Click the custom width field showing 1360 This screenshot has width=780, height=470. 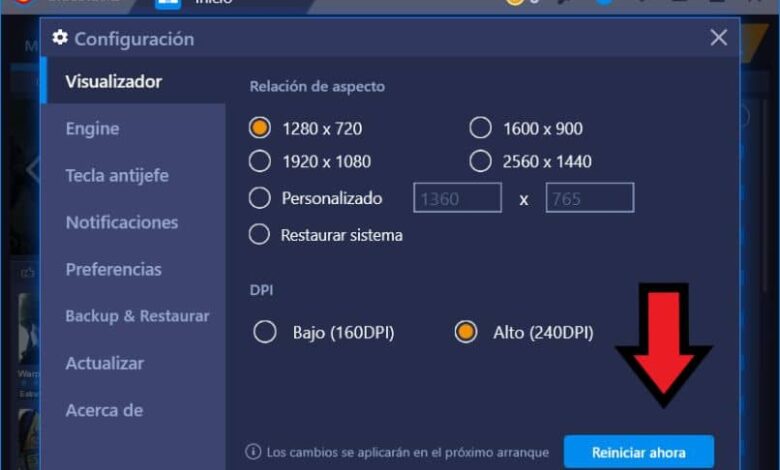coord(457,198)
